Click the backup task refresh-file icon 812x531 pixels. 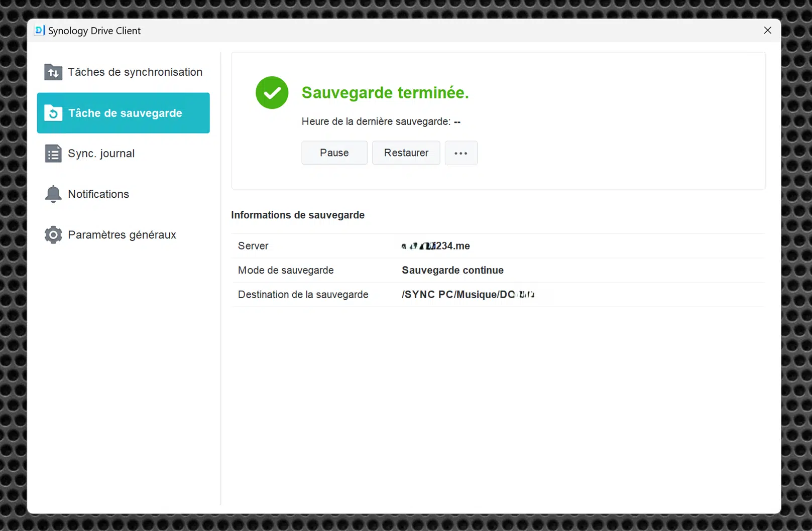53,113
